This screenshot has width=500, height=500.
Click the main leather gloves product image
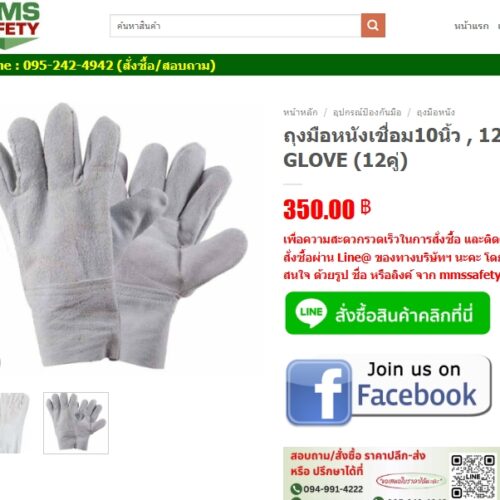coord(122,235)
